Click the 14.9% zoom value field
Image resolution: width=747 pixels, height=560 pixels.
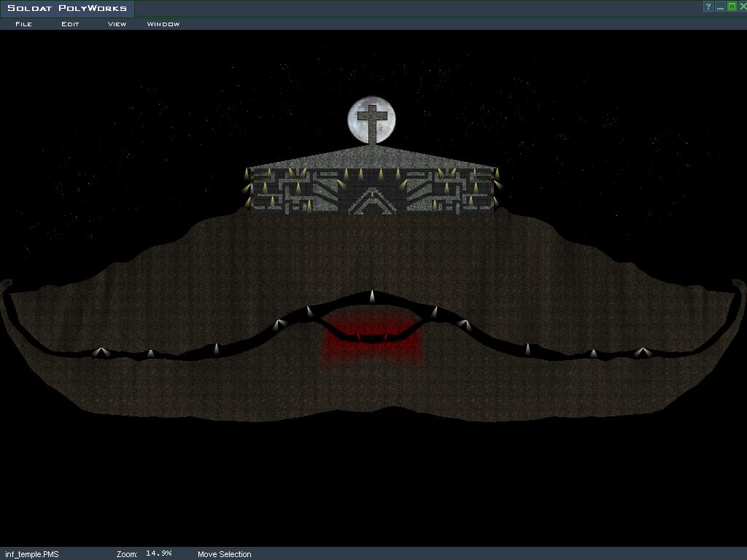click(158, 553)
